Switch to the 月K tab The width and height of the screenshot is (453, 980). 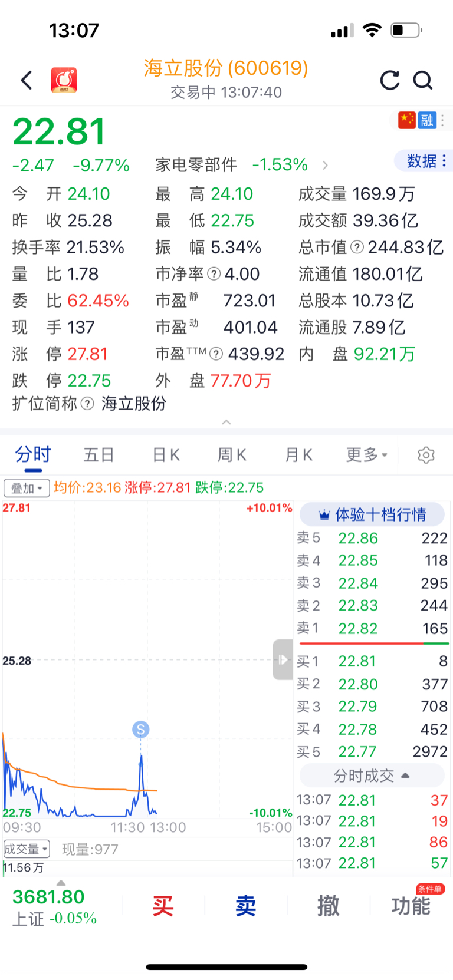tap(298, 455)
